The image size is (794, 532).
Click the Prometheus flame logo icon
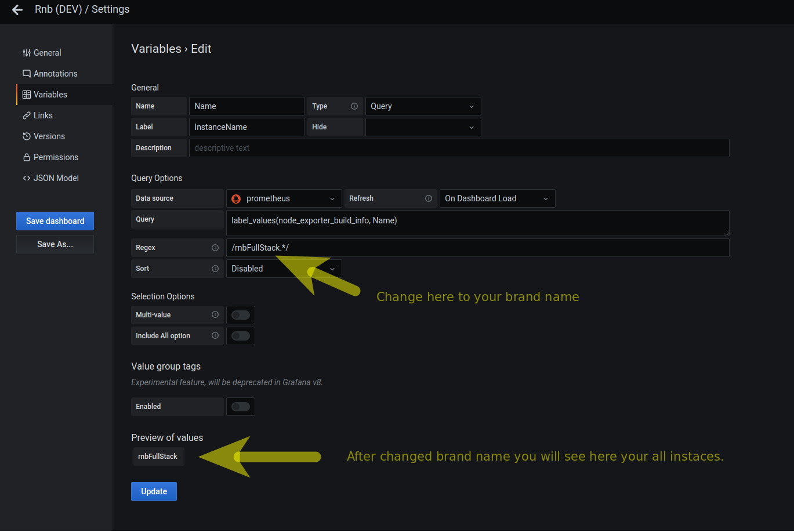(x=236, y=198)
